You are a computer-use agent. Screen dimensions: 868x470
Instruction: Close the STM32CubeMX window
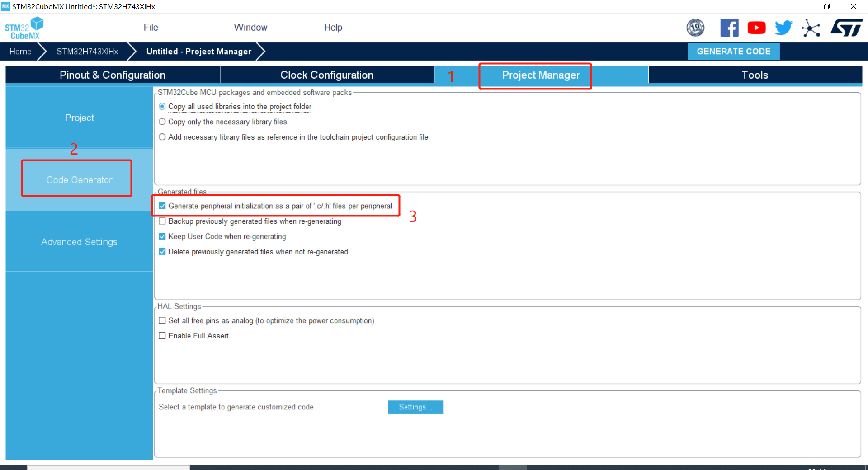pos(854,6)
